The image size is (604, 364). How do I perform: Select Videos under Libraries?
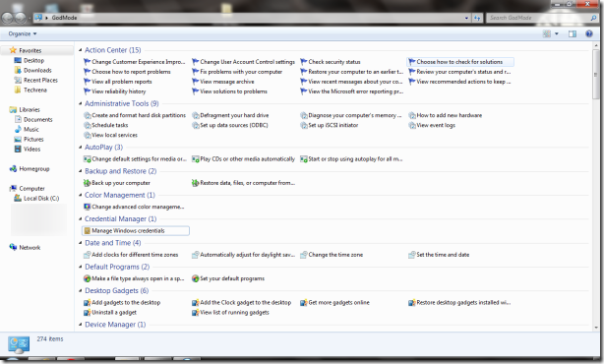click(x=32, y=150)
